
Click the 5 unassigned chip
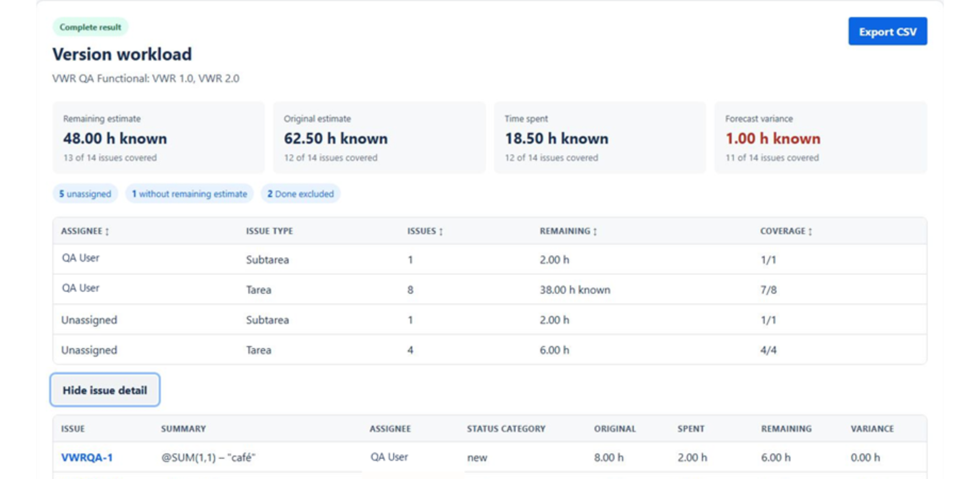coord(85,194)
